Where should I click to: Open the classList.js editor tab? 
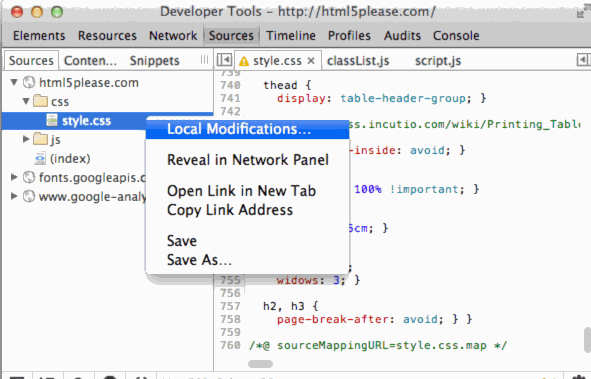coord(358,61)
